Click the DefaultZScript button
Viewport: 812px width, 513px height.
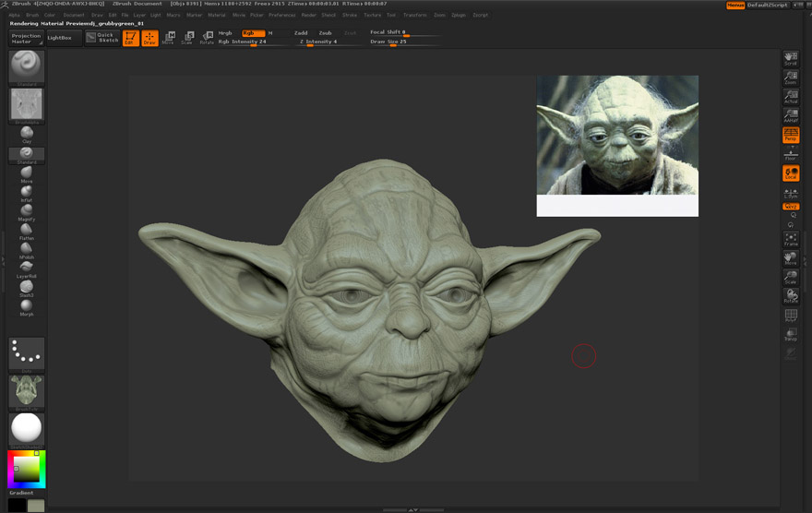(x=768, y=6)
